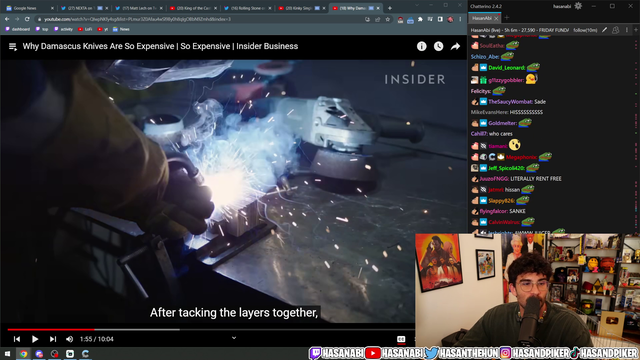Open the activity bookmark
This screenshot has width=640, height=360.
(x=63, y=29)
